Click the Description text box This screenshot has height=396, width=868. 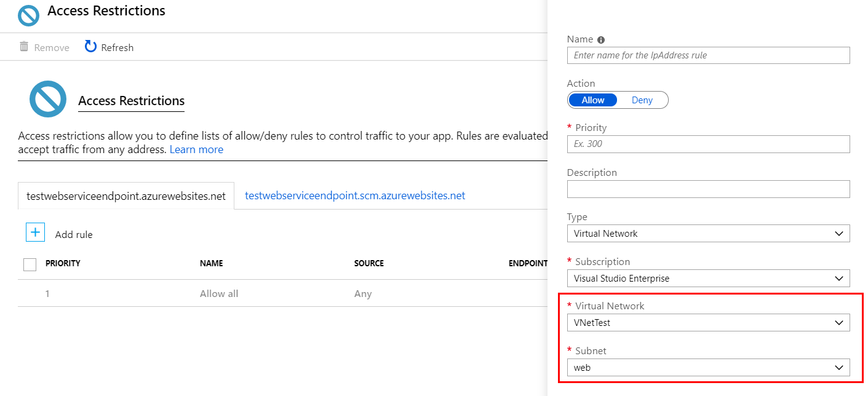click(x=707, y=189)
